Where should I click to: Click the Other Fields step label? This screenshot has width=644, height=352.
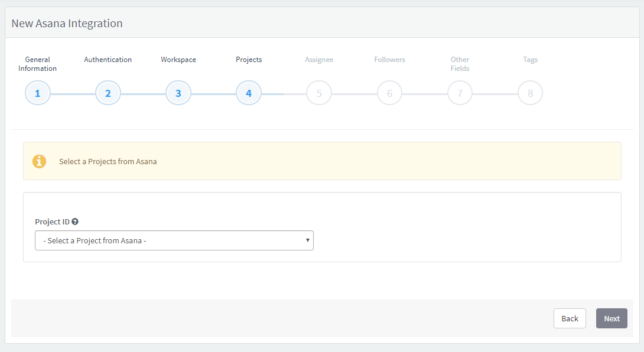(x=460, y=64)
